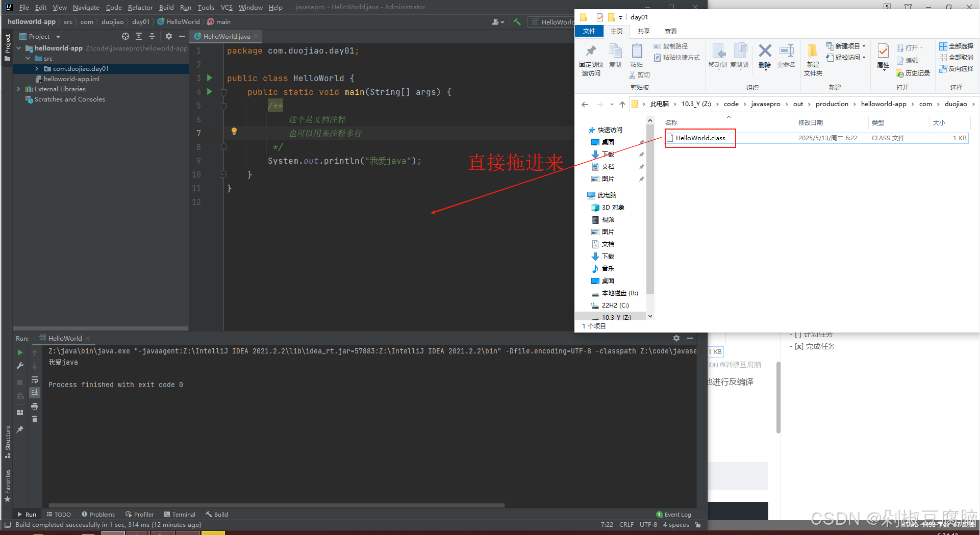The image size is (980, 535).
Task: Expand the com.duojiao.day01 package
Action: (37, 68)
